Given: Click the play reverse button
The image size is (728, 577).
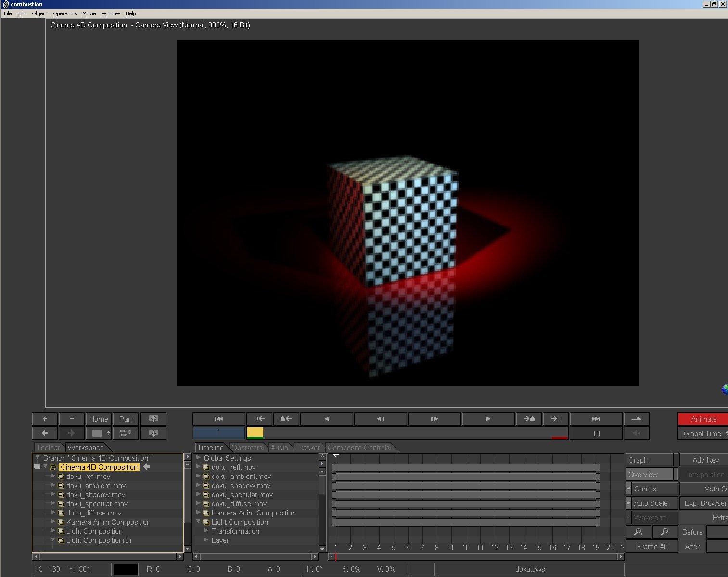Looking at the screenshot, I should [327, 419].
